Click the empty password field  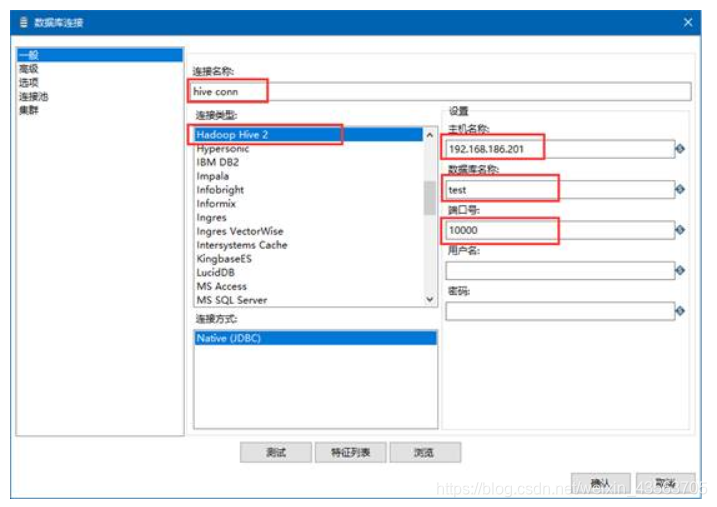[560, 311]
